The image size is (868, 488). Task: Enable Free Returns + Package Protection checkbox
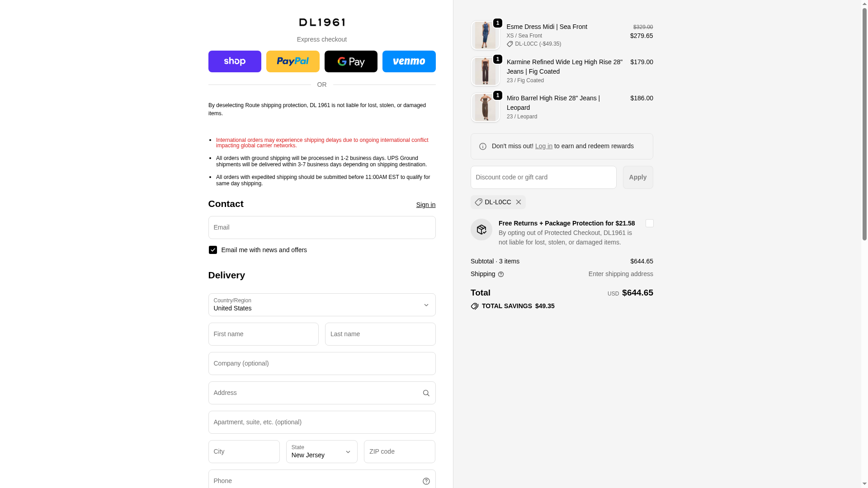coord(649,223)
